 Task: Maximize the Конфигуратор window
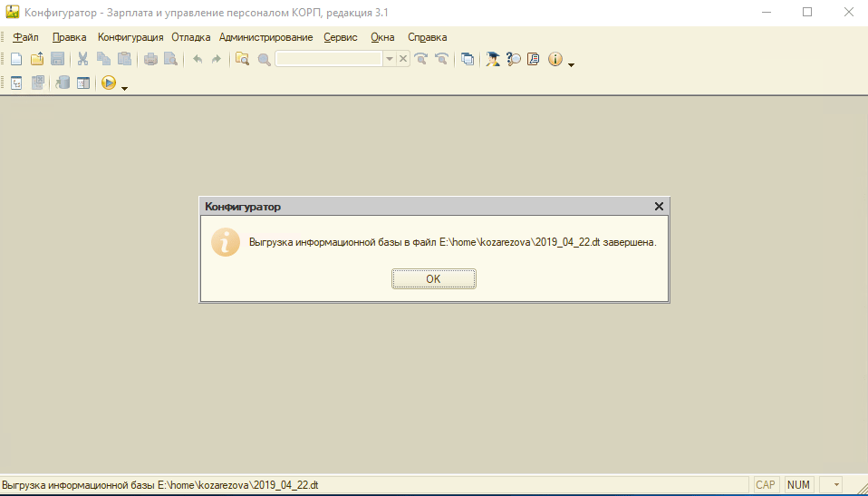pyautogui.click(x=807, y=12)
